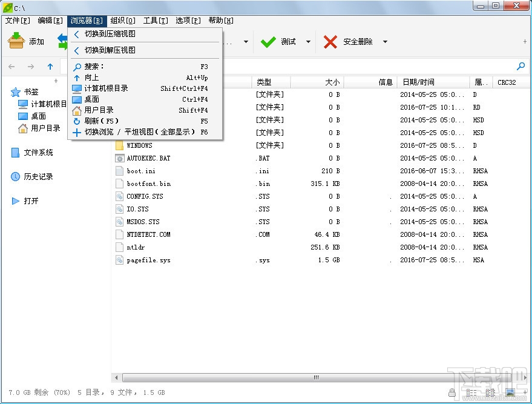Screen dimensions: 532x404
Task: Sort by the 类型 column header
Action: point(271,82)
